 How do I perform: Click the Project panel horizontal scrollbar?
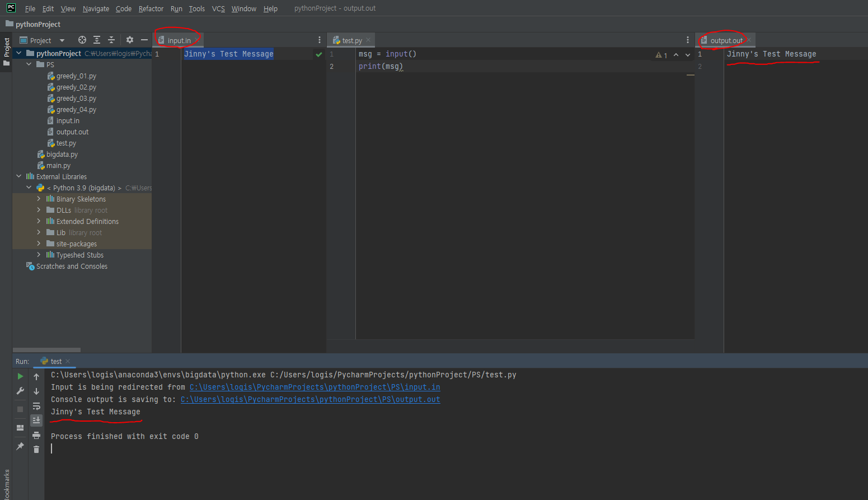(x=46, y=350)
